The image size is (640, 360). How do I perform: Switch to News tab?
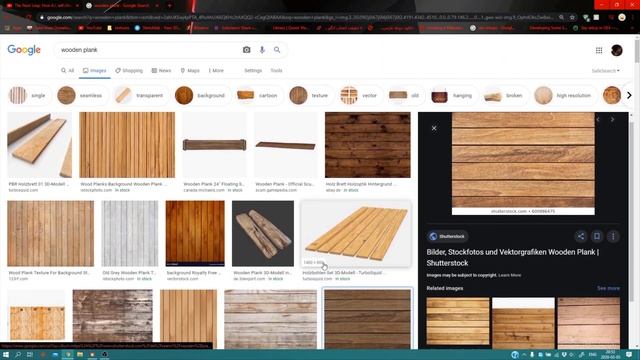(161, 71)
